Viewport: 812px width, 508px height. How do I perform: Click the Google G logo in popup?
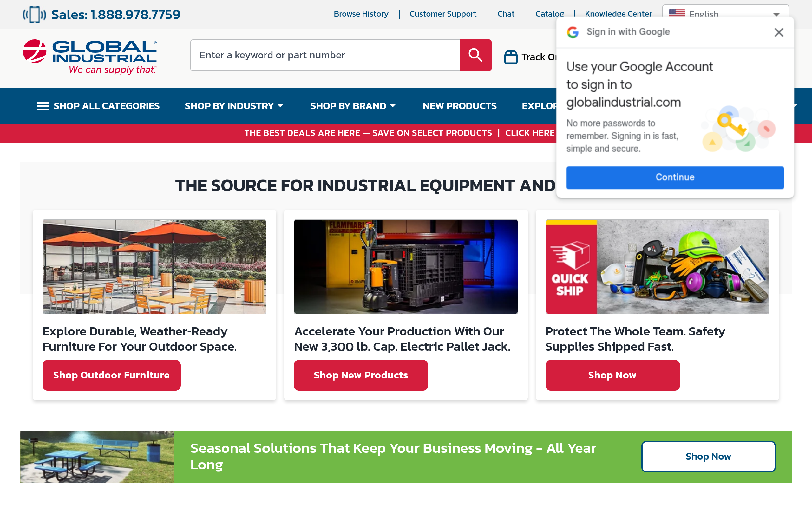573,32
